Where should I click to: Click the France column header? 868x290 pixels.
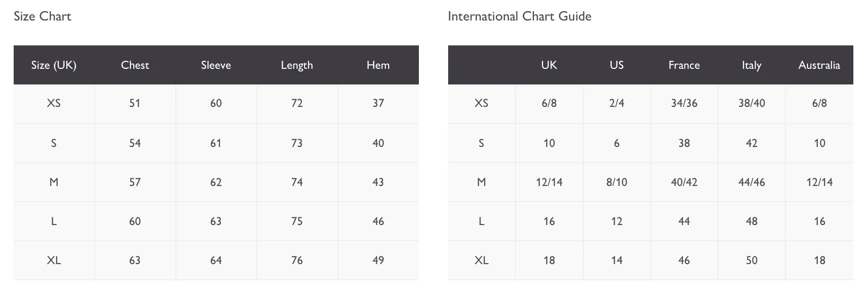[684, 65]
